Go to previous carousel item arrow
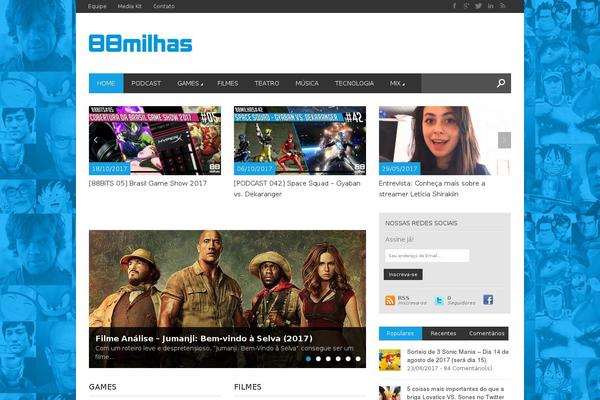Image resolution: width=600 pixels, height=400 pixels. click(96, 140)
